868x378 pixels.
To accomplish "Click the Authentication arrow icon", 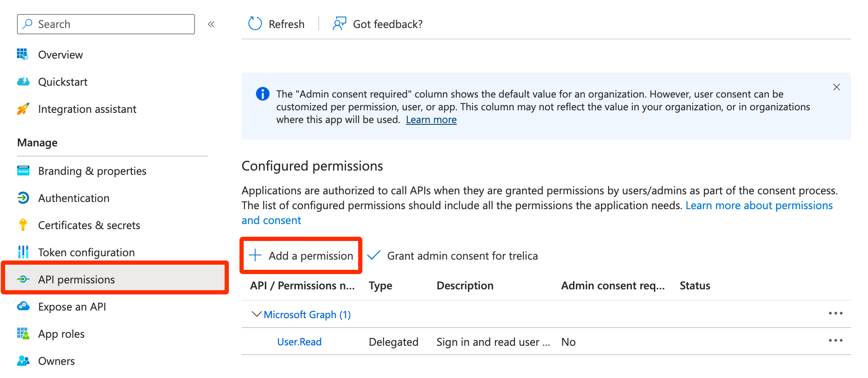I will [x=23, y=198].
